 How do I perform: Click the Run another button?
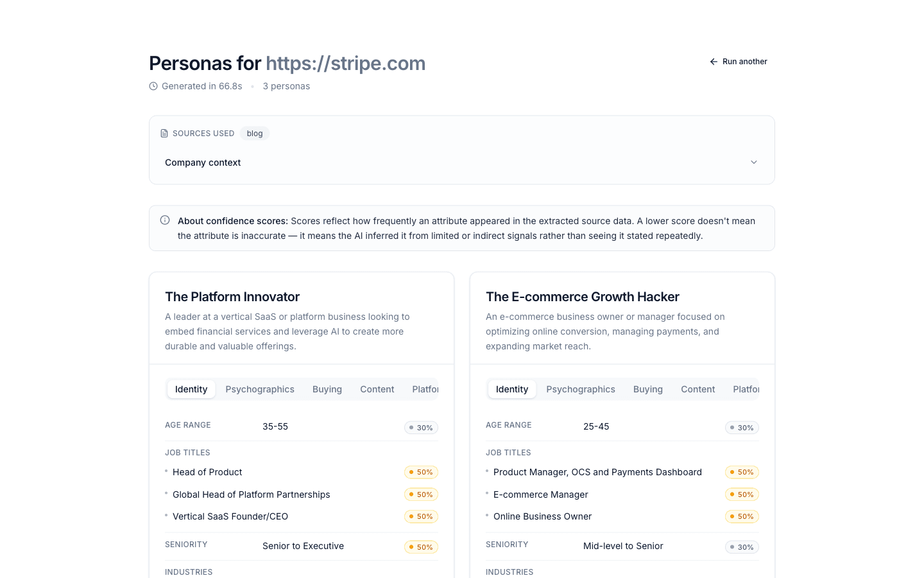pyautogui.click(x=739, y=62)
